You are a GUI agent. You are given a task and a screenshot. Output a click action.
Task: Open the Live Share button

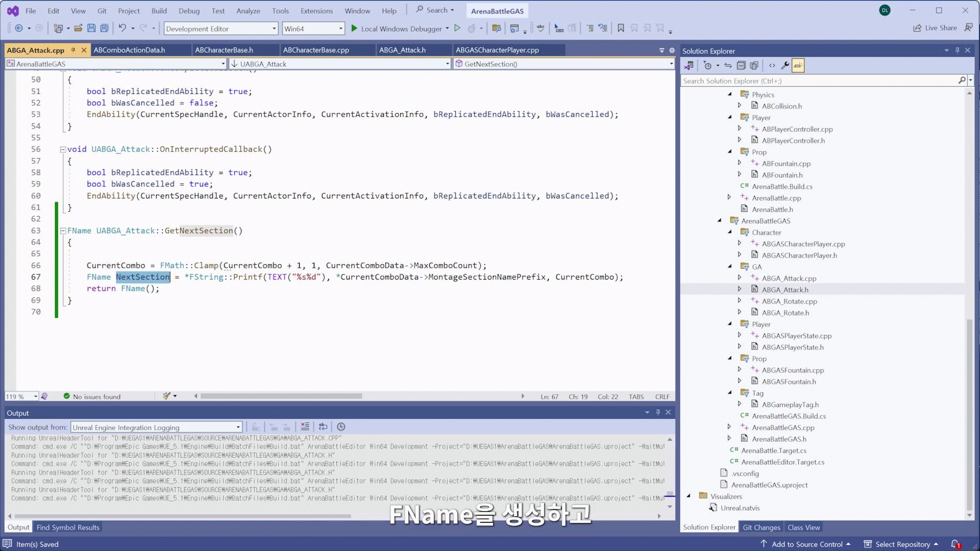point(935,28)
